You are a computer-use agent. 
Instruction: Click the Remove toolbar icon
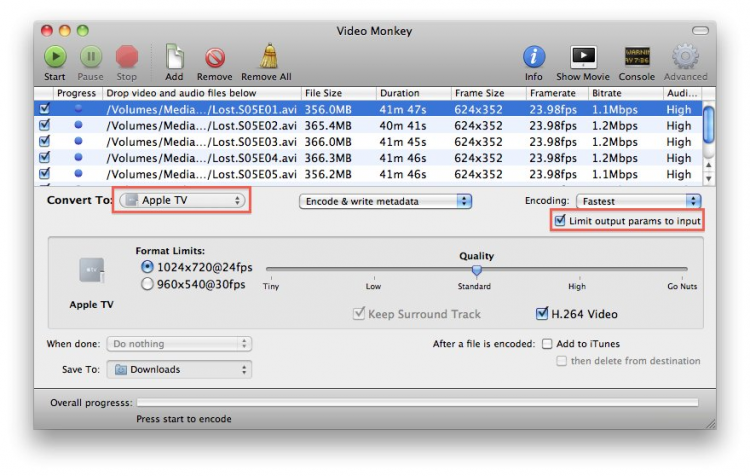click(x=215, y=58)
